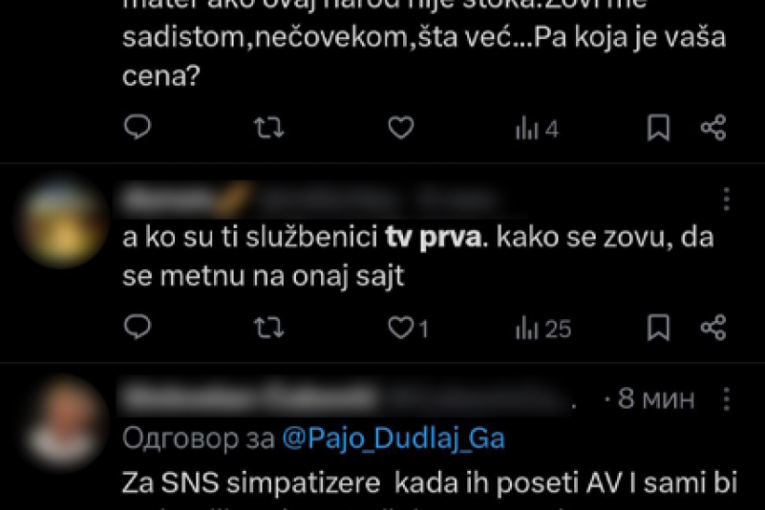Image resolution: width=765 pixels, height=510 pixels.
Task: Open the @Pajo_Dudlaj_Ga profile link
Action: (393, 438)
